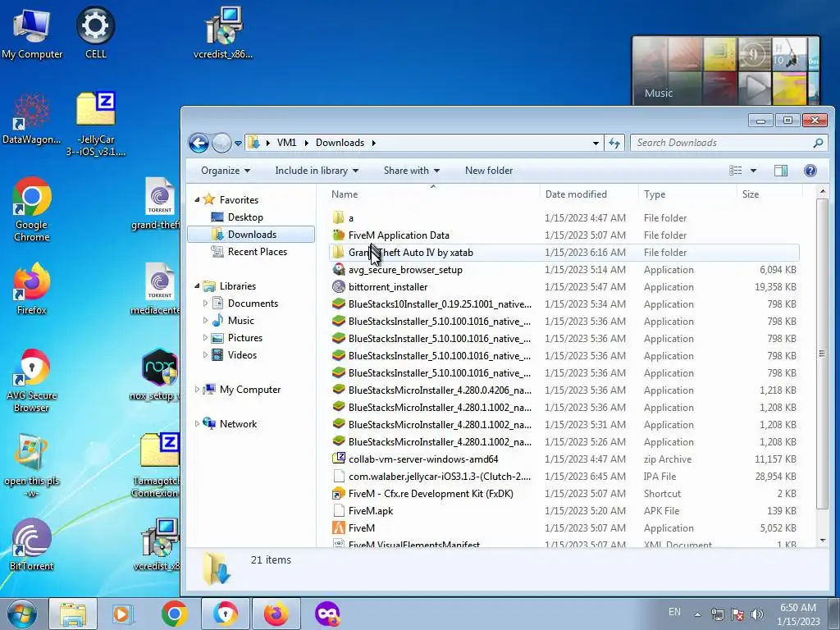Select the FiveM application with orange icon
This screenshot has height=630, width=840.
[362, 527]
